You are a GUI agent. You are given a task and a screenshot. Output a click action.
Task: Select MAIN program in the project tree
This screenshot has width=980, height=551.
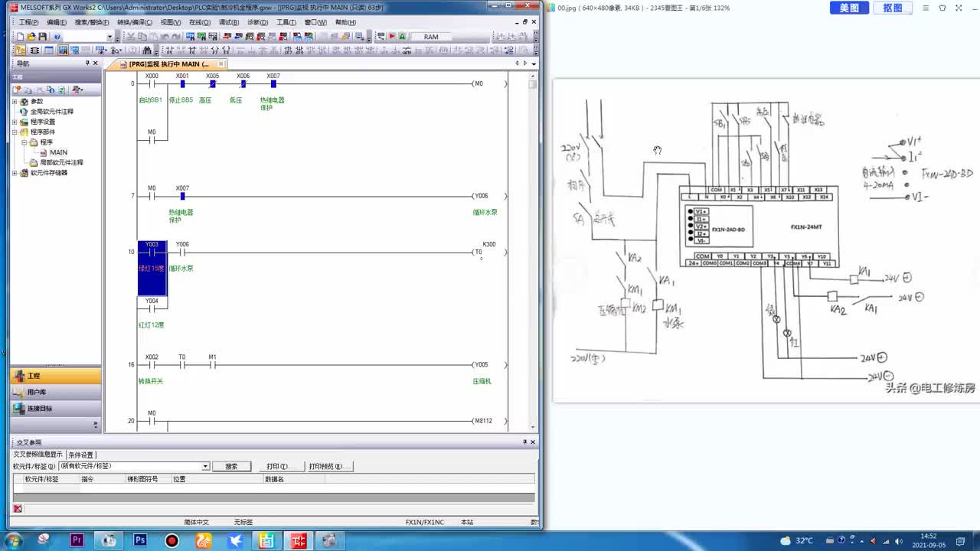click(x=58, y=152)
